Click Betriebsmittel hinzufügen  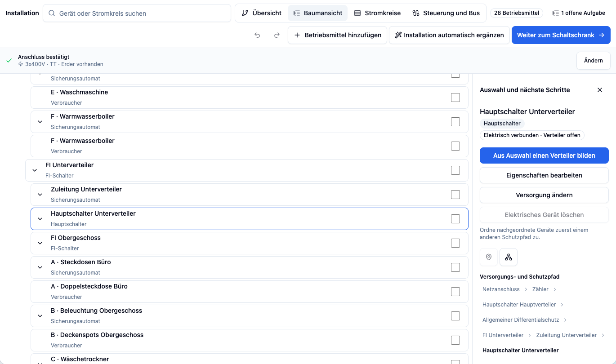(338, 35)
